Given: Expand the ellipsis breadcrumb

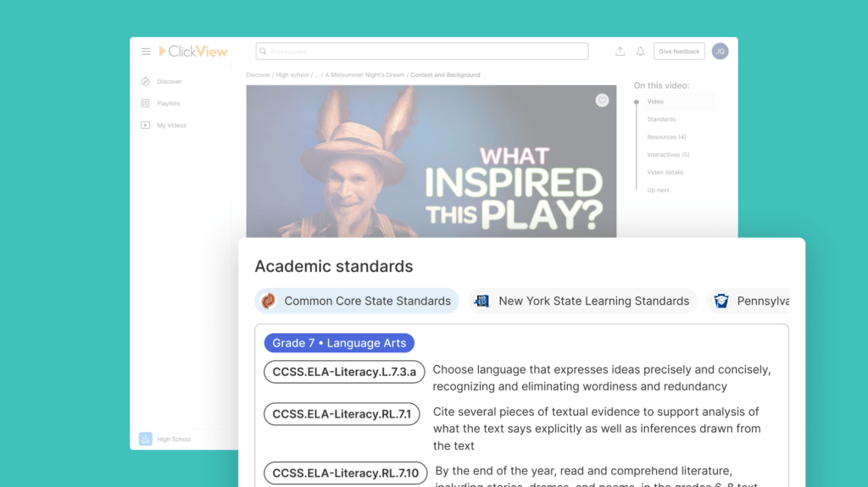Looking at the screenshot, I should tap(317, 75).
